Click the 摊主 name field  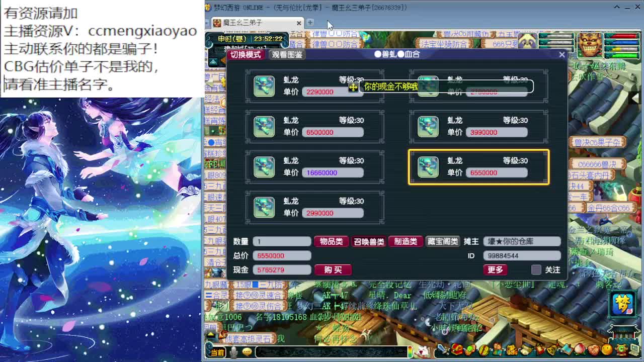tap(522, 241)
